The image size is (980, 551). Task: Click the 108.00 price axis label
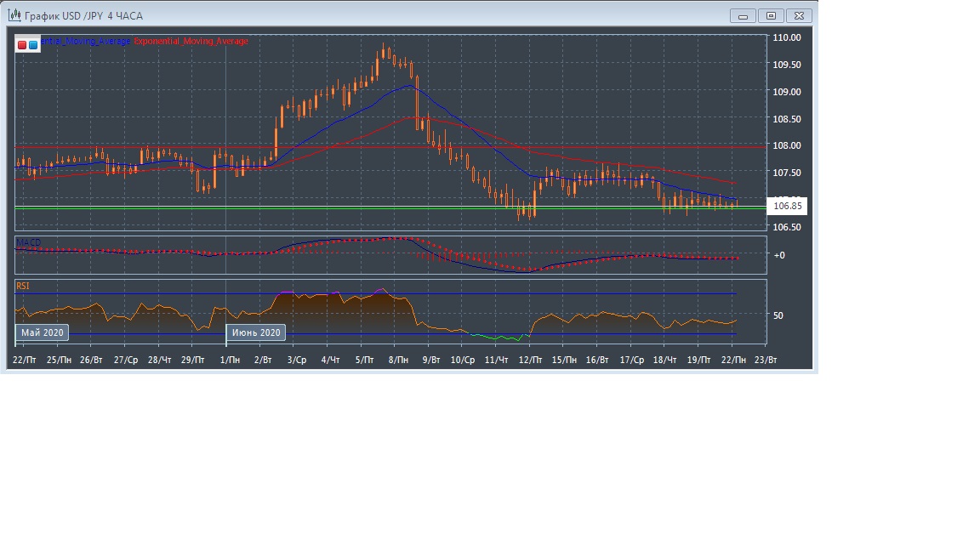(786, 145)
